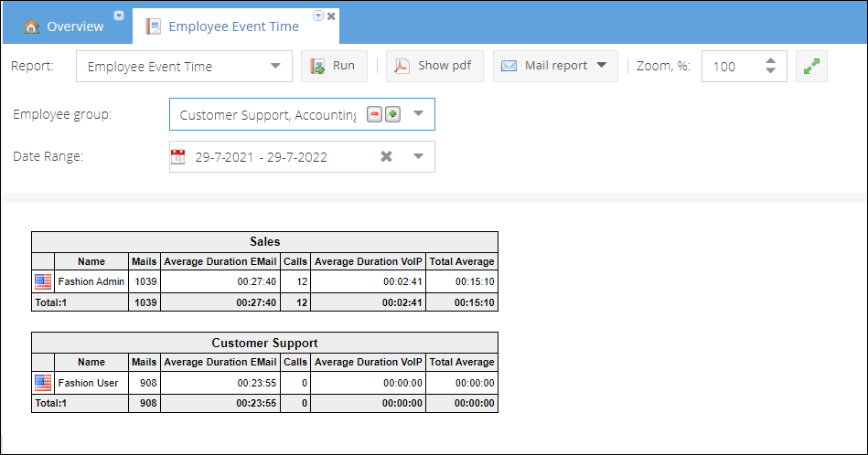Toggle fullscreen with green arrows icon
Viewport: 868px width, 455px height.
pyautogui.click(x=811, y=67)
